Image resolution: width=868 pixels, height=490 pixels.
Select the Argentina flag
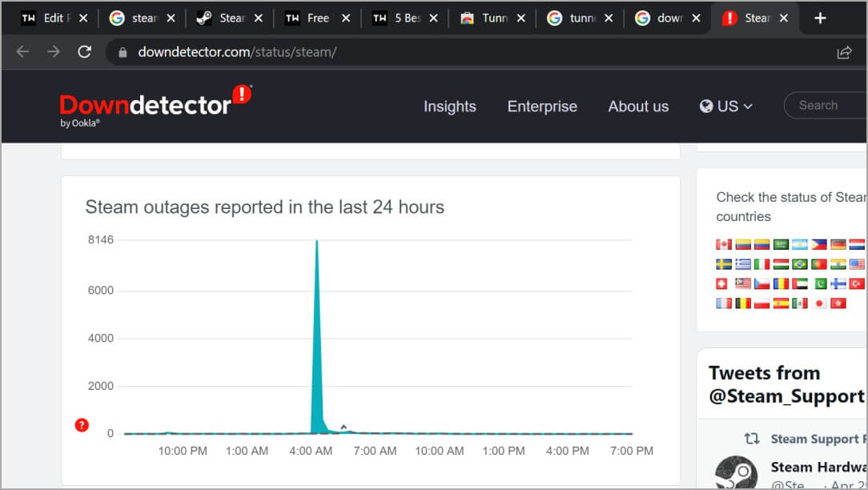pos(799,245)
